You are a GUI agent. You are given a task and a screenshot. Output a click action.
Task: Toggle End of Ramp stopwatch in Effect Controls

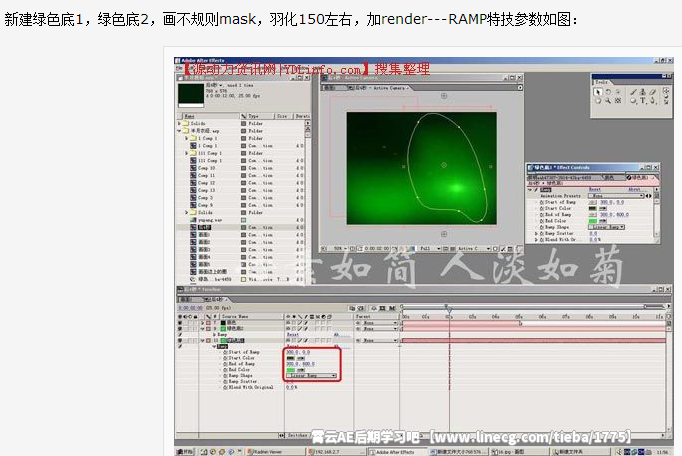pyautogui.click(x=542, y=215)
